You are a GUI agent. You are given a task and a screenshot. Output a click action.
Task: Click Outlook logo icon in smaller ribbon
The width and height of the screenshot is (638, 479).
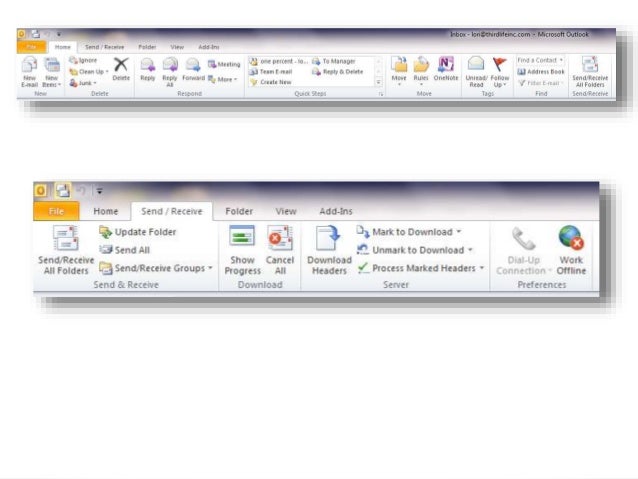[x=22, y=34]
